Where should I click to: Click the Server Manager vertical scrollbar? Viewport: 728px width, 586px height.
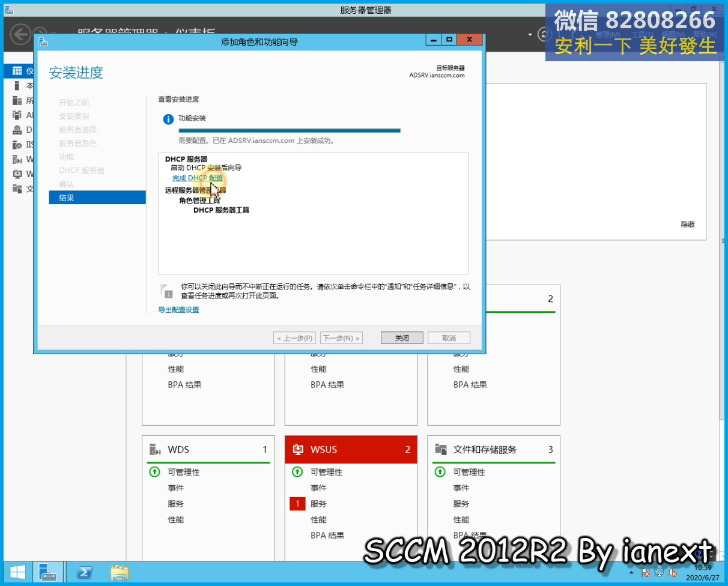(x=723, y=240)
